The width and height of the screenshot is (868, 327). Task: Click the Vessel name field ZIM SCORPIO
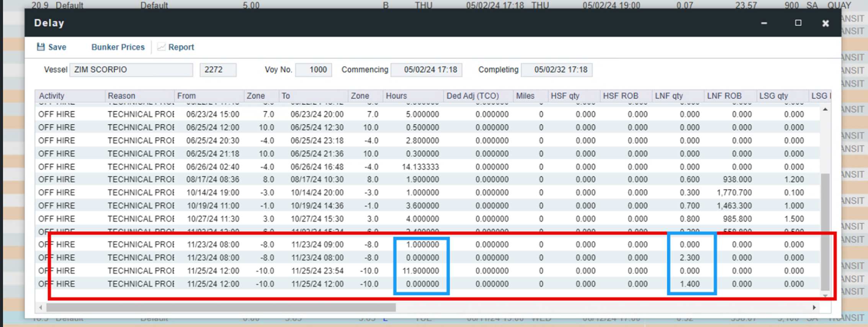pyautogui.click(x=131, y=70)
